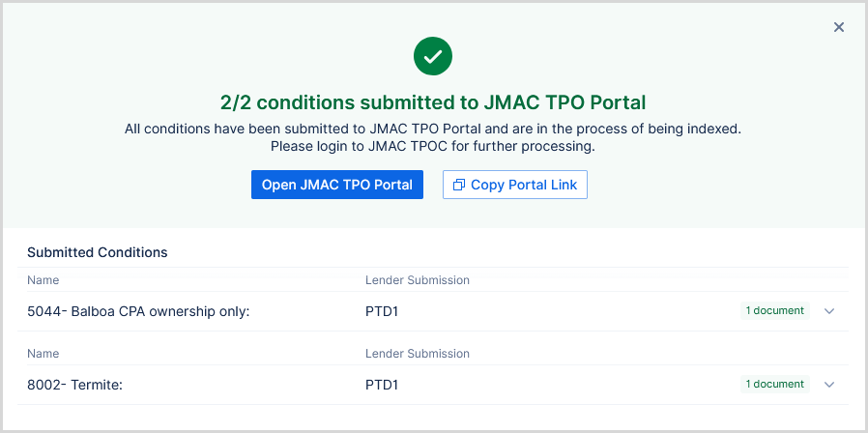Click the 1 document badge for Balboa CPA
The image size is (868, 433).
774,311
